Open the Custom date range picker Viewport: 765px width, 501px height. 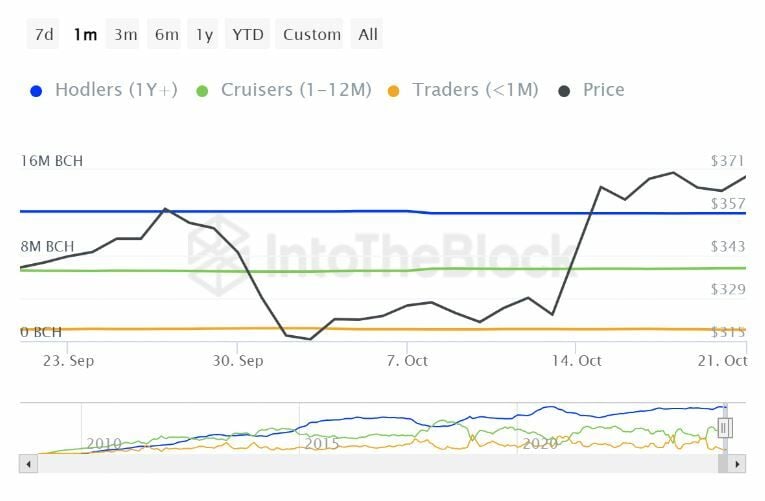click(312, 34)
